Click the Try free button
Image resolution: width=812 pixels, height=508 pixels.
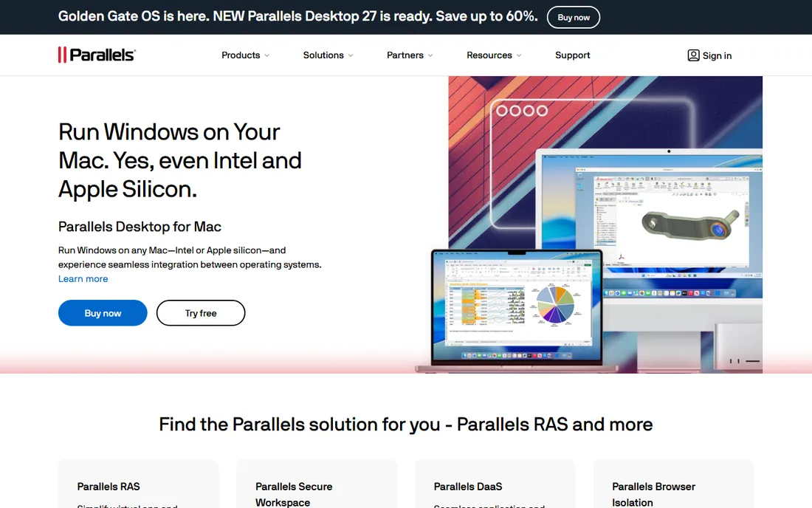[x=201, y=313]
